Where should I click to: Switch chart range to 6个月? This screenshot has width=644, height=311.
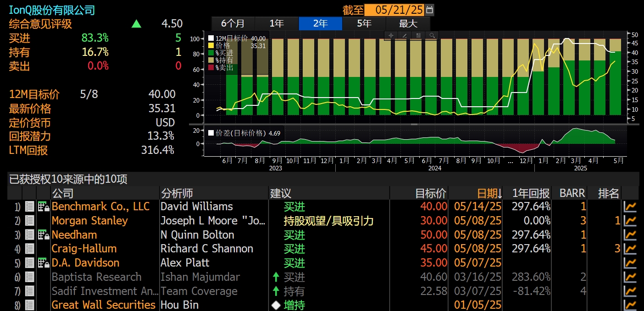coord(233,23)
